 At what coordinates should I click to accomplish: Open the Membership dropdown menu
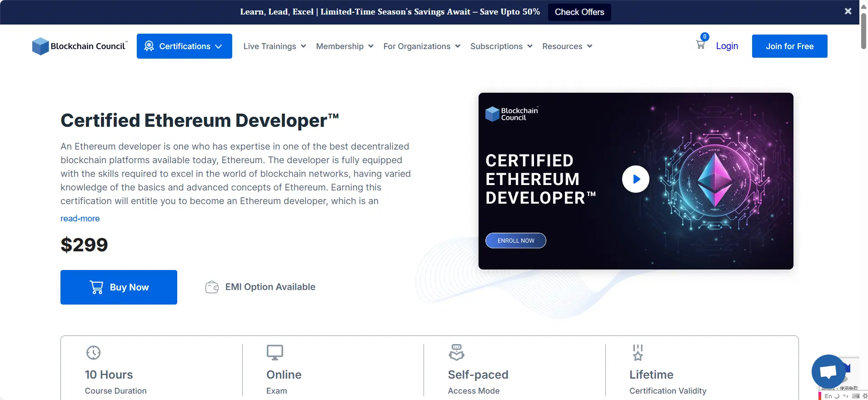pos(345,46)
